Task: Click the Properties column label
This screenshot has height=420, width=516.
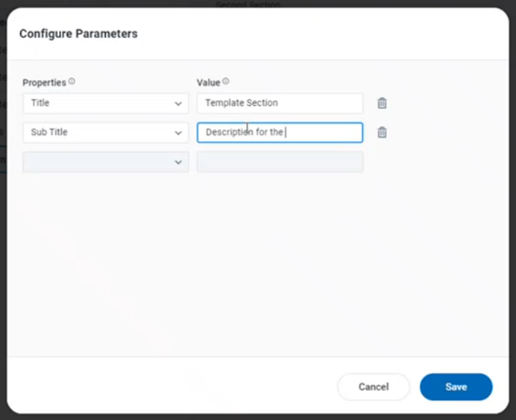Action: (44, 82)
